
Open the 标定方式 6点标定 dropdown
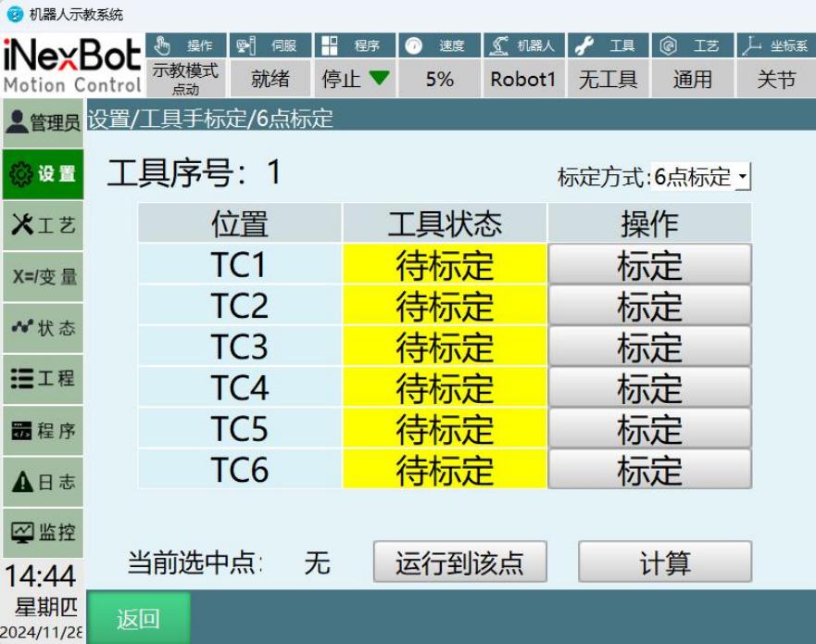coord(700,177)
